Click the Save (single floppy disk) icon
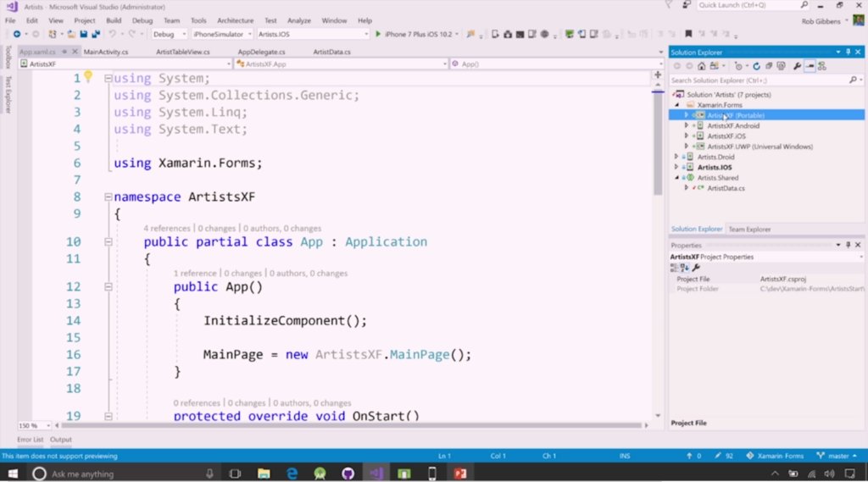Image resolution: width=868 pixels, height=482 pixels. pyautogui.click(x=83, y=35)
